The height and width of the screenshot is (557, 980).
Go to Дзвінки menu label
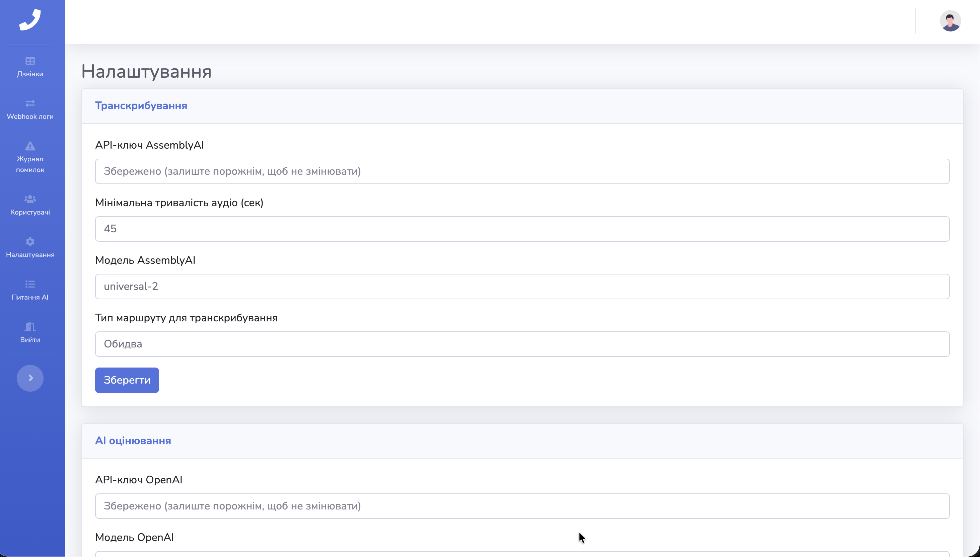pos(30,74)
